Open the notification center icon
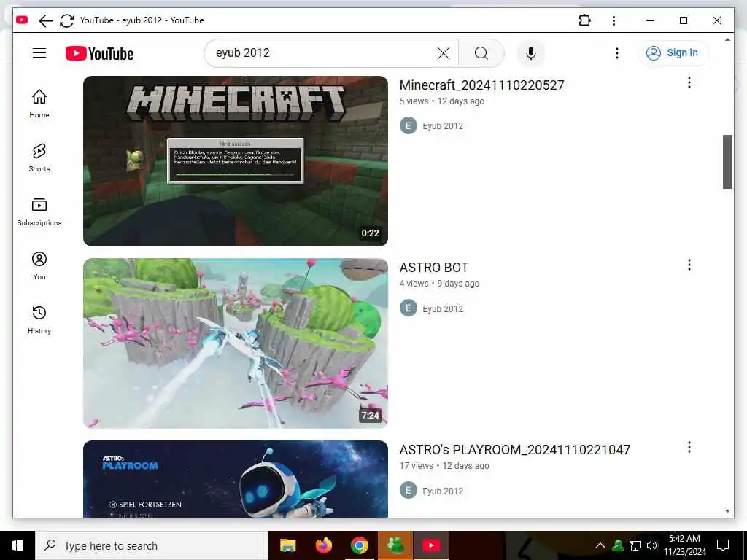This screenshot has height=560, width=747. click(723, 545)
